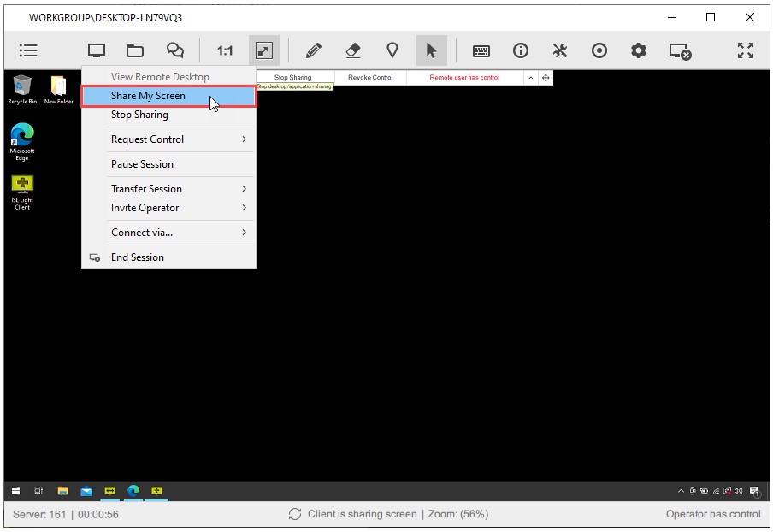Open the chat conversation icon
The height and width of the screenshot is (532, 773).
(175, 50)
